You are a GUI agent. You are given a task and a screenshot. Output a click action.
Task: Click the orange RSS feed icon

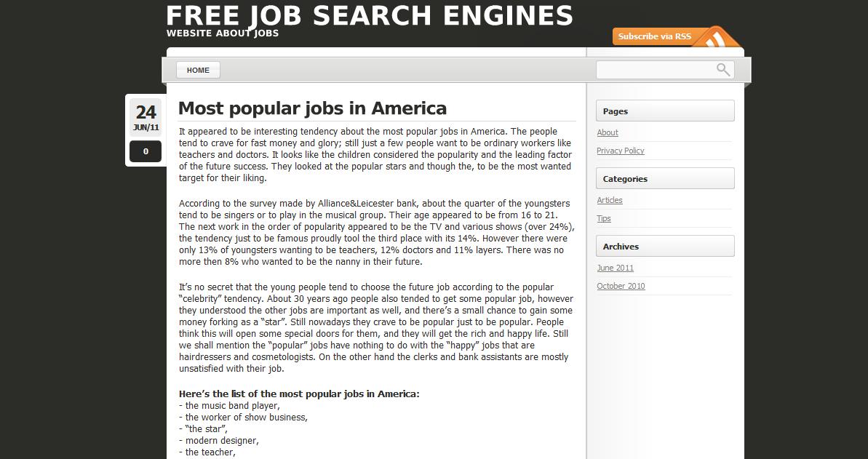719,38
